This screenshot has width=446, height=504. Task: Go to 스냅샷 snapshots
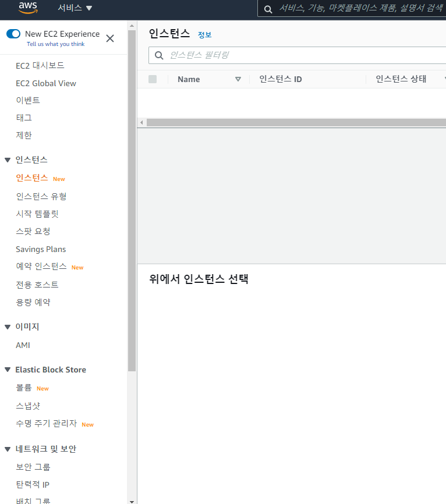[28, 406]
